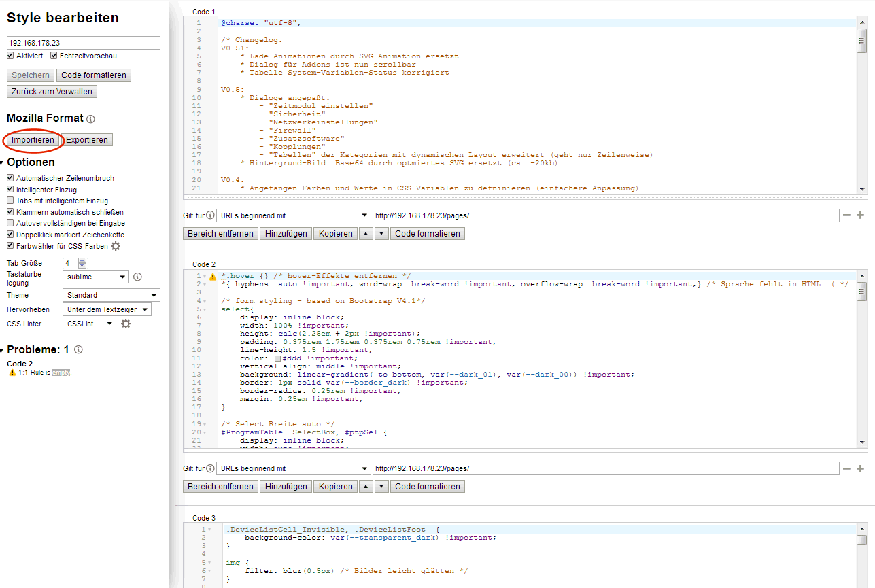Open CSS Linter dropdown 'CSSLint'
The image size is (875, 588).
pos(89,324)
